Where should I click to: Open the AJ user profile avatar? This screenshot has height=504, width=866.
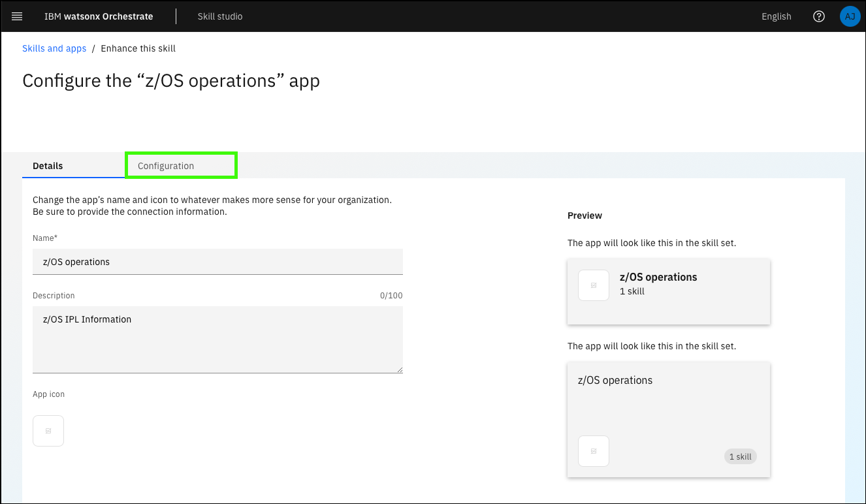pyautogui.click(x=850, y=16)
